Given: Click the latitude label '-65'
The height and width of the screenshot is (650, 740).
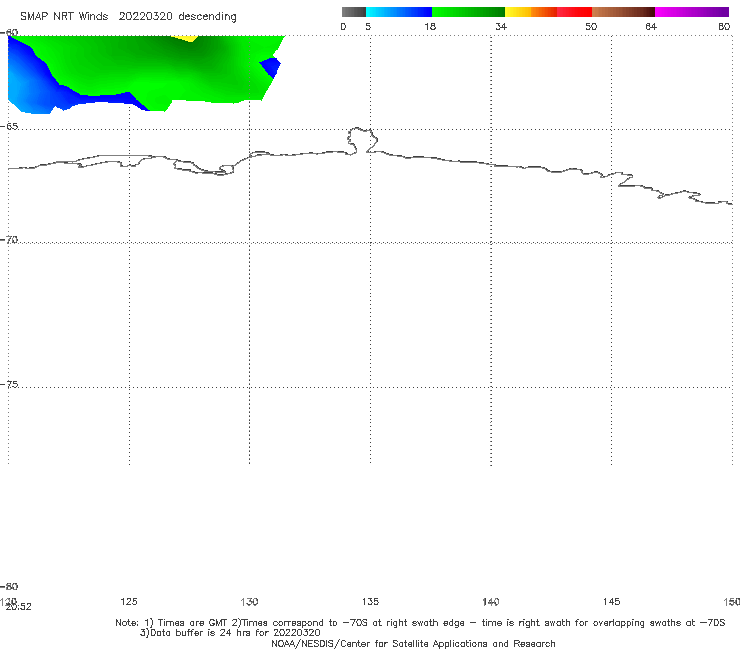Looking at the screenshot, I should point(9,127).
